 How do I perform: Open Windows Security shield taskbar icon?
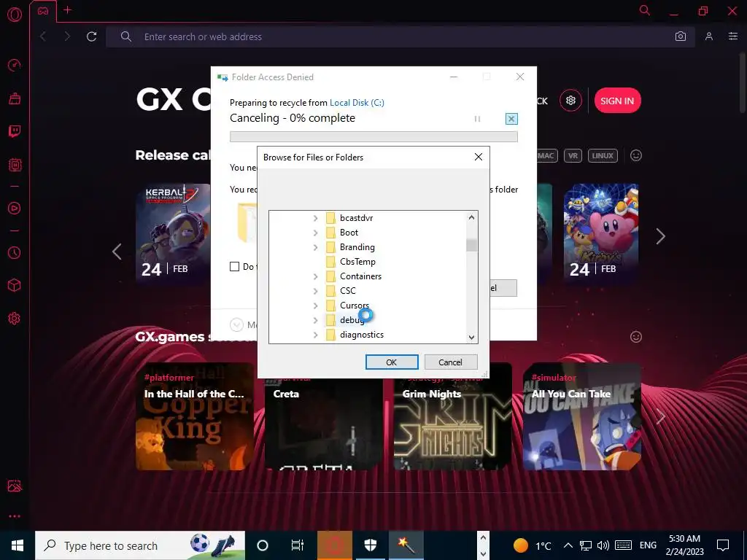click(x=370, y=545)
